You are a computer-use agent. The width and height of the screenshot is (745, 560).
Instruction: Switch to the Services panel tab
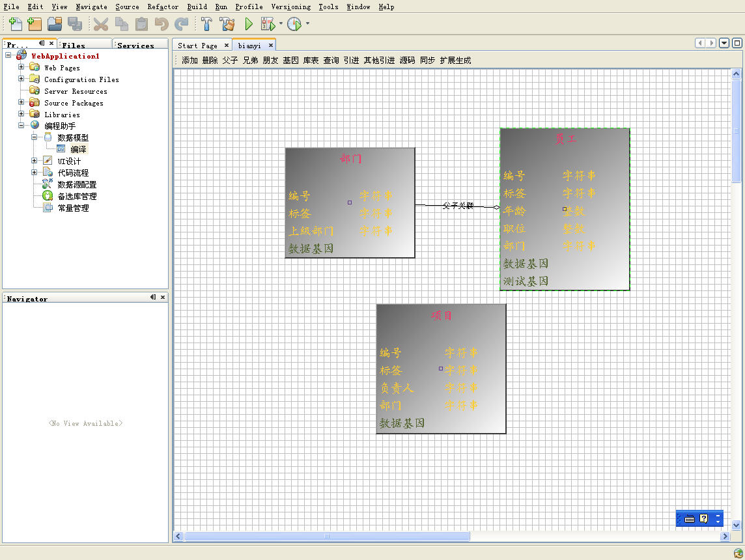pos(135,46)
